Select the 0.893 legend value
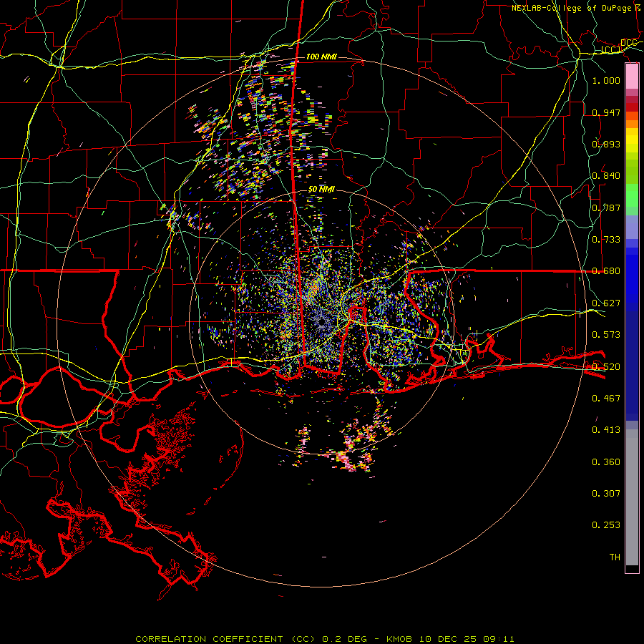The image size is (644, 644). [x=606, y=144]
